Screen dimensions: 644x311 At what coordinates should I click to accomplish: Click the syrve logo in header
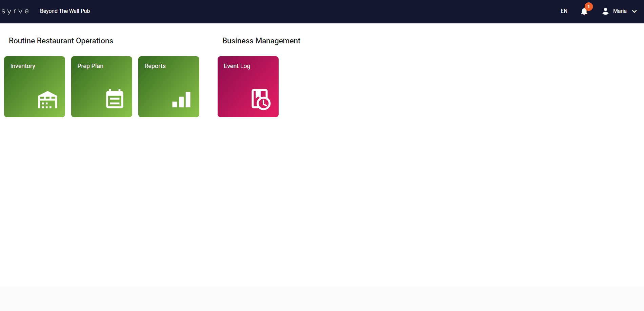tap(15, 11)
